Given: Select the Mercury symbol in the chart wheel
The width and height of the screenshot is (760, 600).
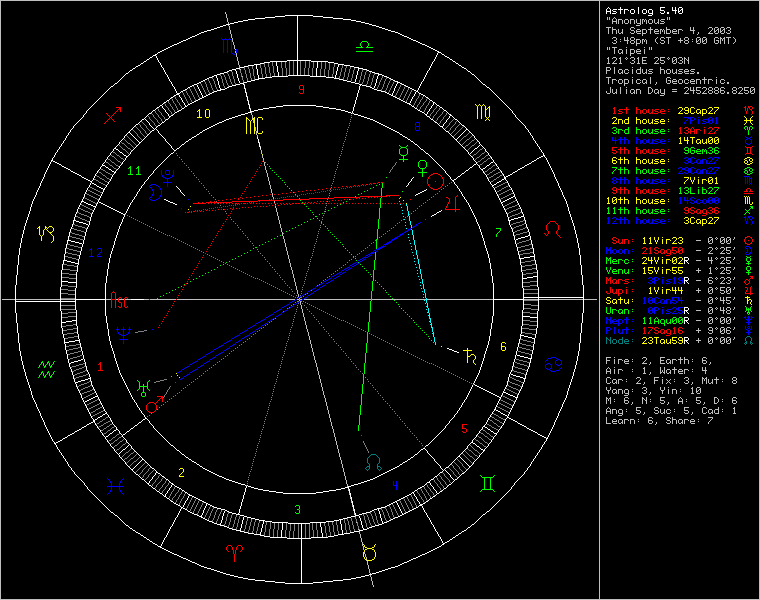Looking at the screenshot, I should click(403, 153).
